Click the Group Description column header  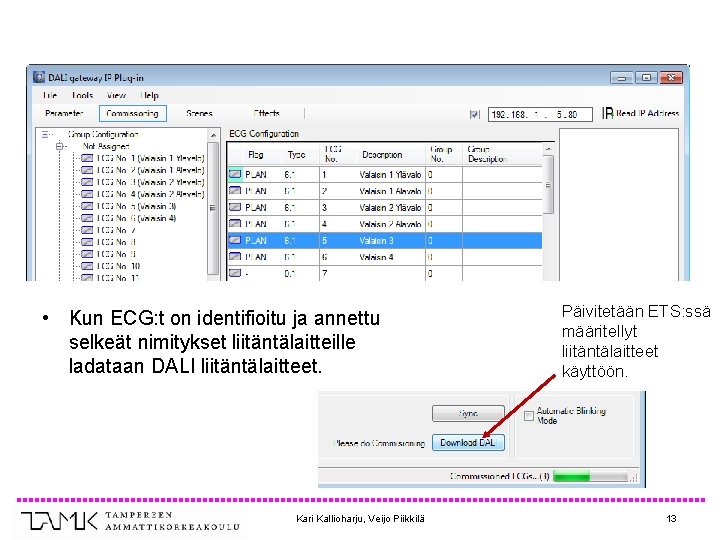[x=487, y=154]
